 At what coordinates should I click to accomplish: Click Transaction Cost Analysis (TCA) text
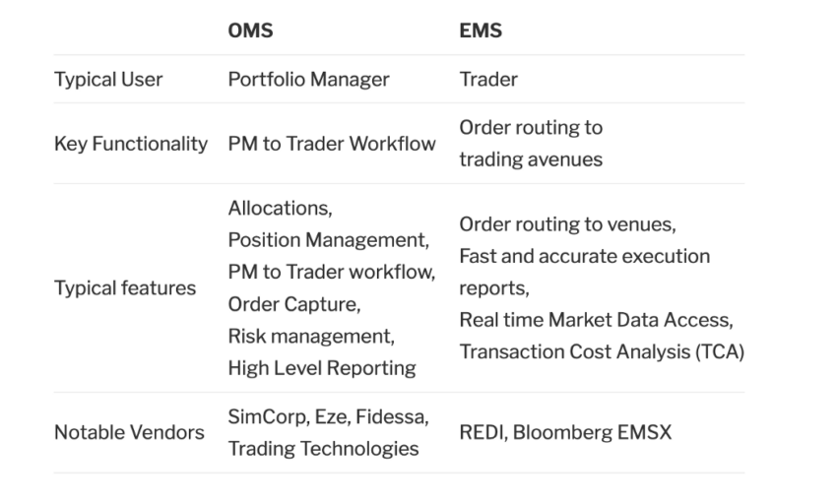point(602,351)
